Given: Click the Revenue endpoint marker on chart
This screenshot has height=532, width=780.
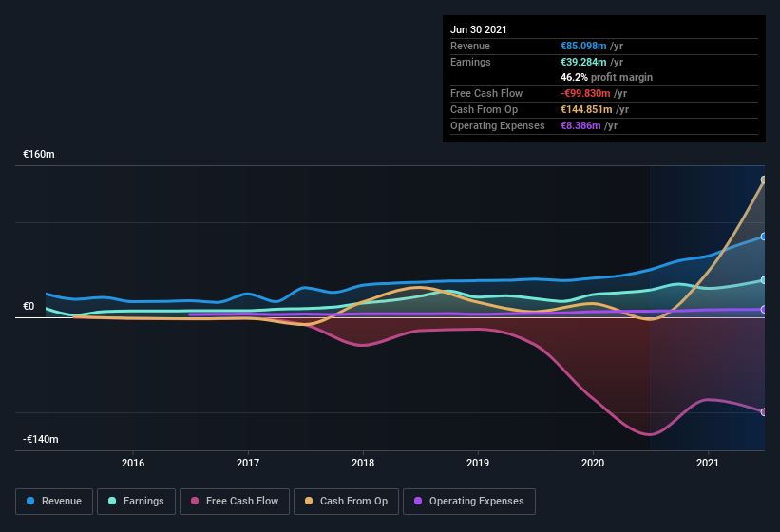Looking at the screenshot, I should click(x=764, y=237).
